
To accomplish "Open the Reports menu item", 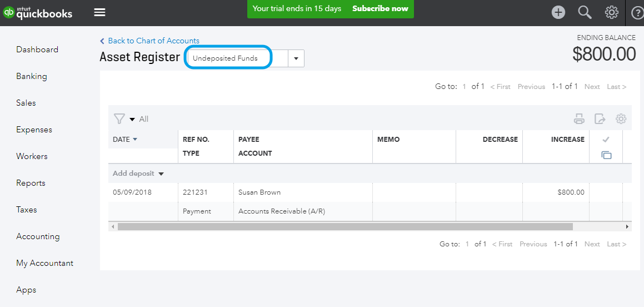I will pos(31,183).
